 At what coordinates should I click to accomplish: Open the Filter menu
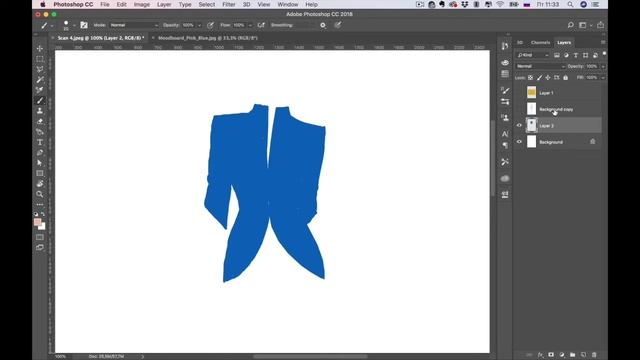pyautogui.click(x=229, y=4)
